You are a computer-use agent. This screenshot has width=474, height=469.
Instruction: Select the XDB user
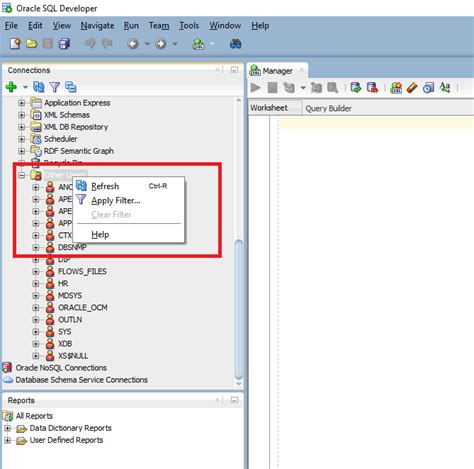point(65,344)
